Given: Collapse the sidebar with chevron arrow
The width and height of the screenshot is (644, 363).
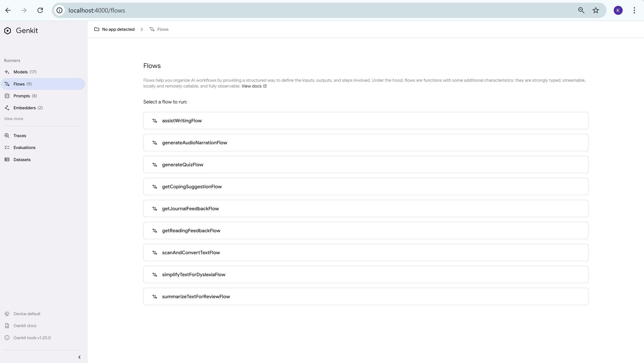Looking at the screenshot, I should pyautogui.click(x=79, y=357).
